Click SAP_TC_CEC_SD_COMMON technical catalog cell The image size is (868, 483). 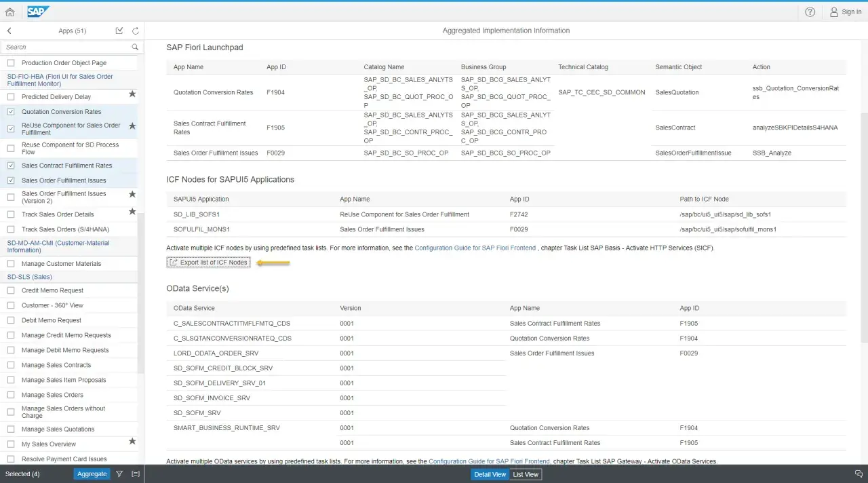(x=601, y=92)
